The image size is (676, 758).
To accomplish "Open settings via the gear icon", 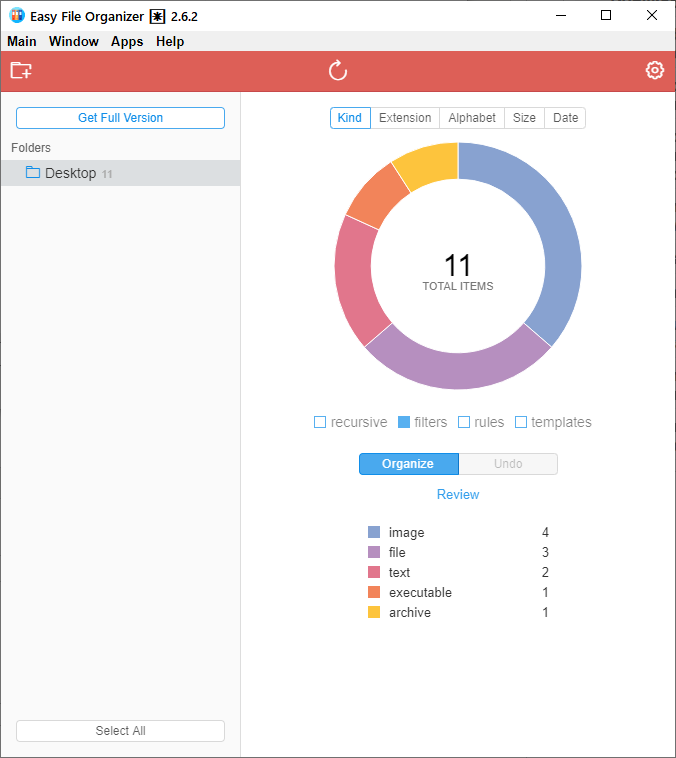I will (x=655, y=71).
